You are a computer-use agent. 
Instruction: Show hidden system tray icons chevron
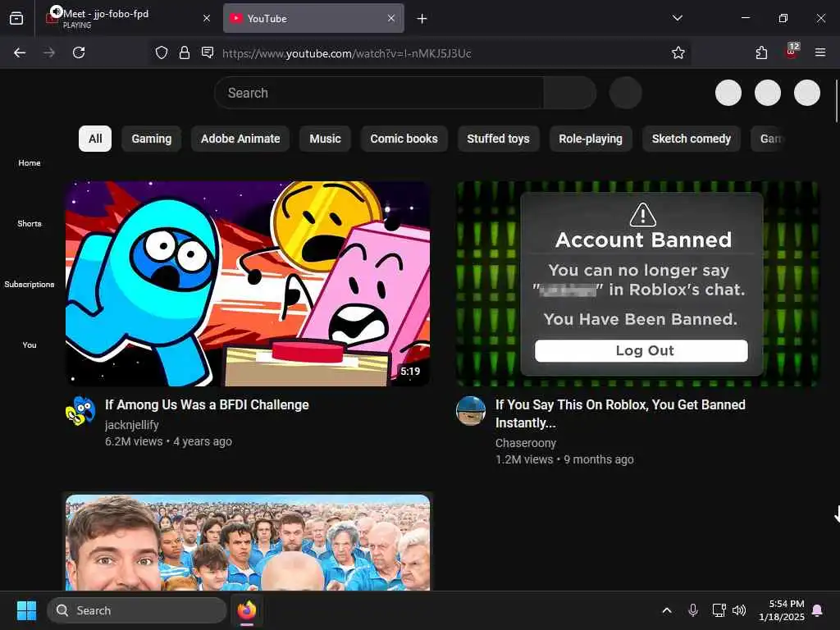point(667,610)
